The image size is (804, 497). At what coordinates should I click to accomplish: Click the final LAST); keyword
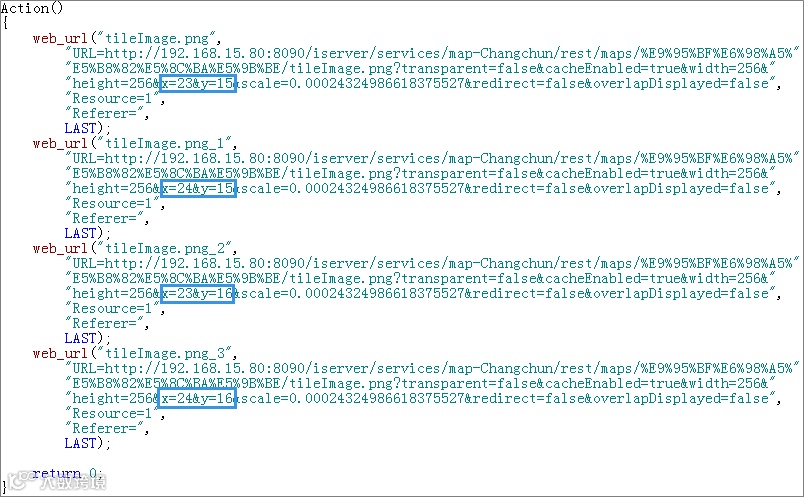click(x=87, y=443)
